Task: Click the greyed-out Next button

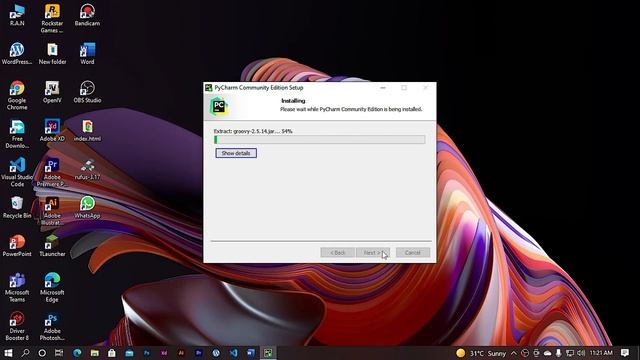Action: click(373, 253)
